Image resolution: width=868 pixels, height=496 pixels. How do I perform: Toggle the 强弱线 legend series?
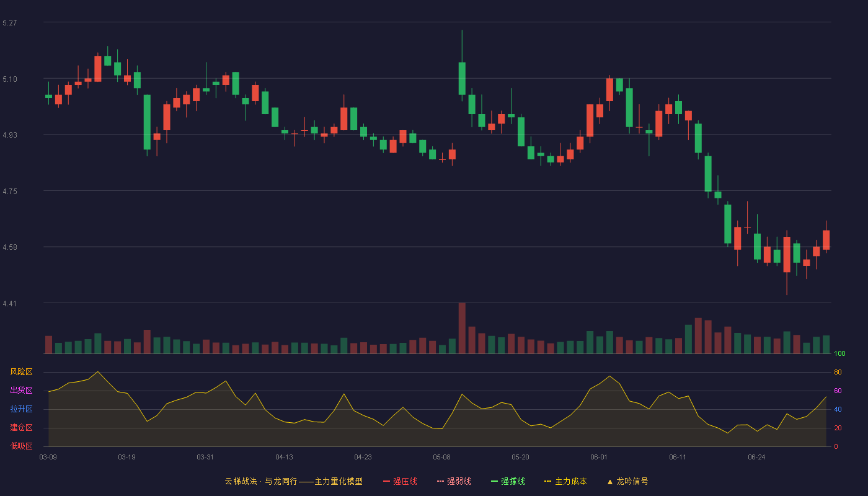pos(454,481)
